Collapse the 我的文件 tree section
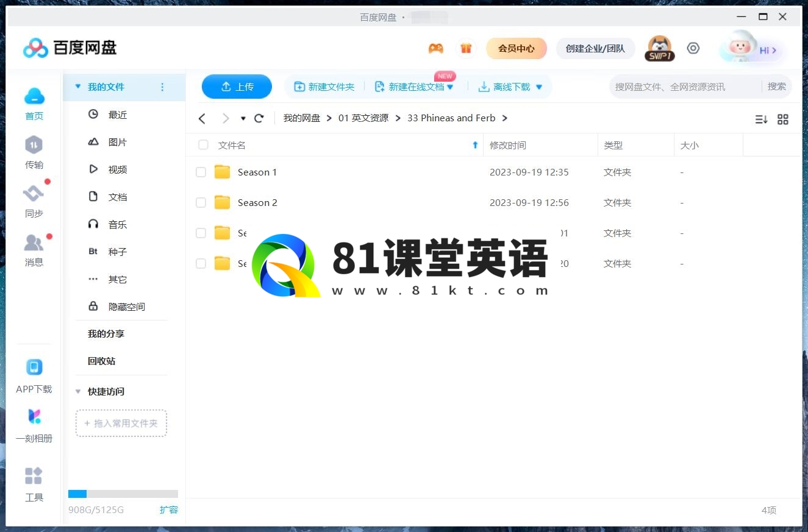 pos(77,87)
